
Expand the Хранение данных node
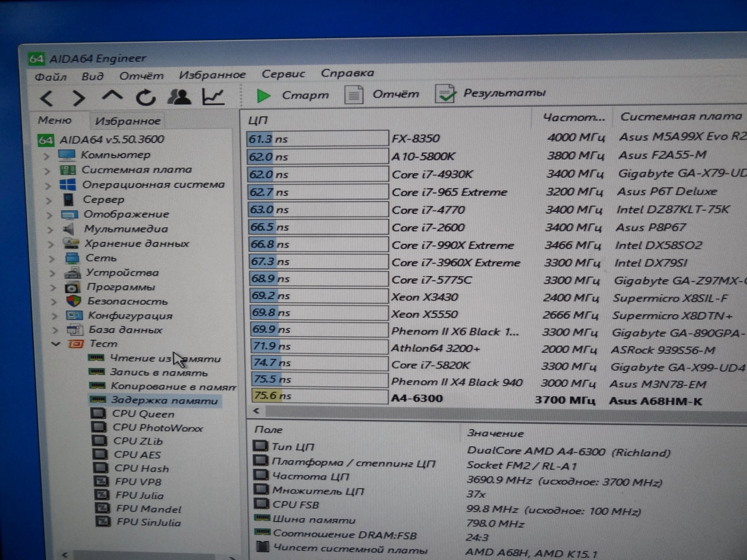coord(51,245)
